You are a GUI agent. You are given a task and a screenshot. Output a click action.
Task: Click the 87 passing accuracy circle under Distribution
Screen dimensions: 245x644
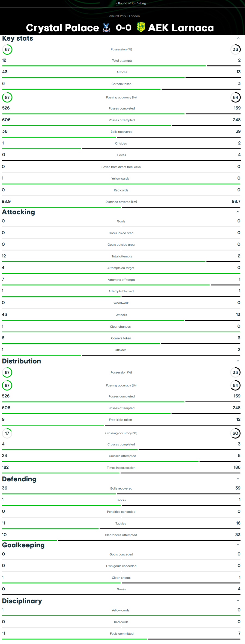pos(7,385)
